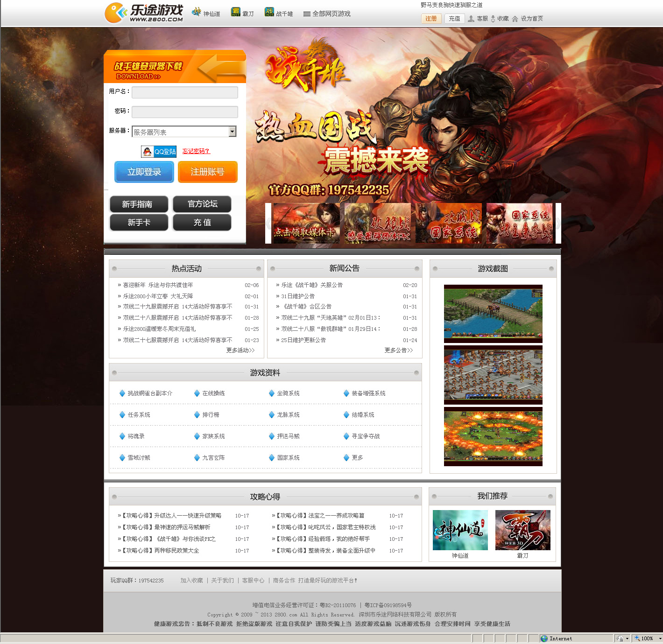Open the 国家系统 君主争夺战 thumbnail
Screen dimensions: 663x644
pos(520,223)
